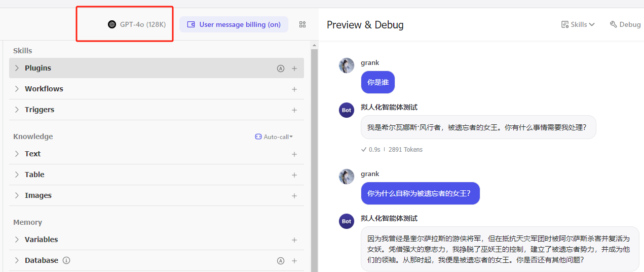Click the plus icon in Table row
This screenshot has height=272, width=644.
click(x=294, y=175)
